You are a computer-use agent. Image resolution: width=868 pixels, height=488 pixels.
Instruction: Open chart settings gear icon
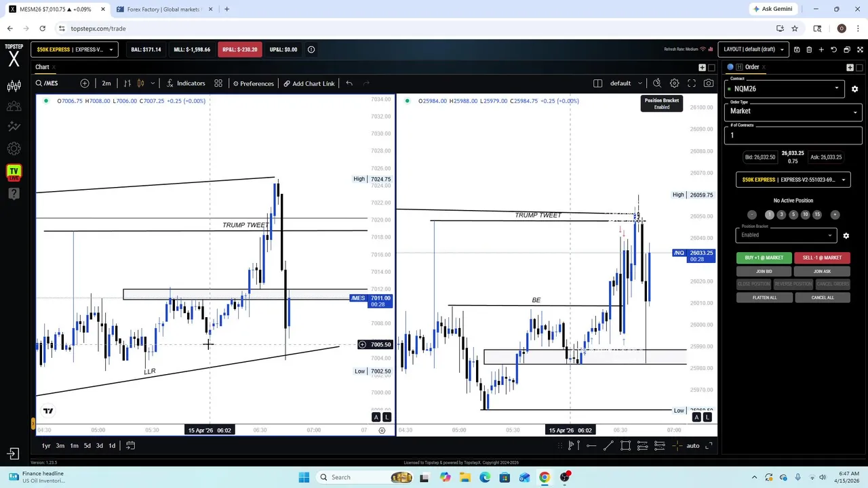pyautogui.click(x=674, y=83)
